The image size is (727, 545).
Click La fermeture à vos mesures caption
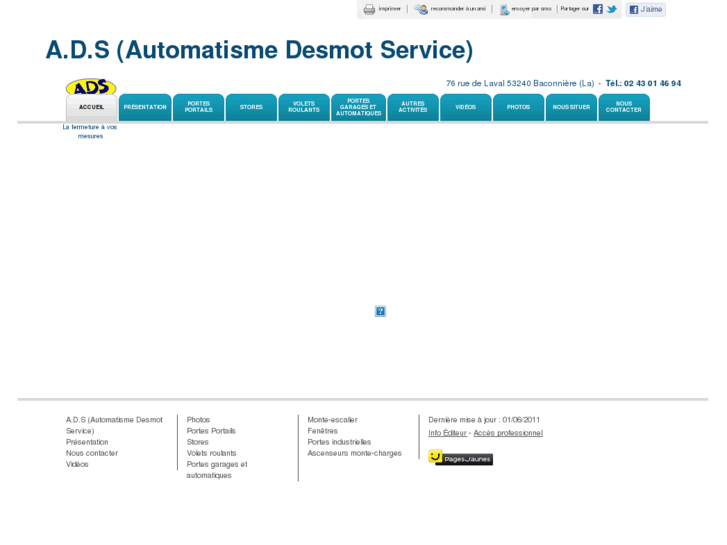90,131
